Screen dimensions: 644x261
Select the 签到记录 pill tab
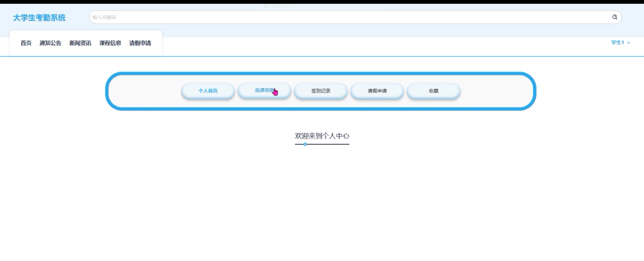(x=321, y=91)
